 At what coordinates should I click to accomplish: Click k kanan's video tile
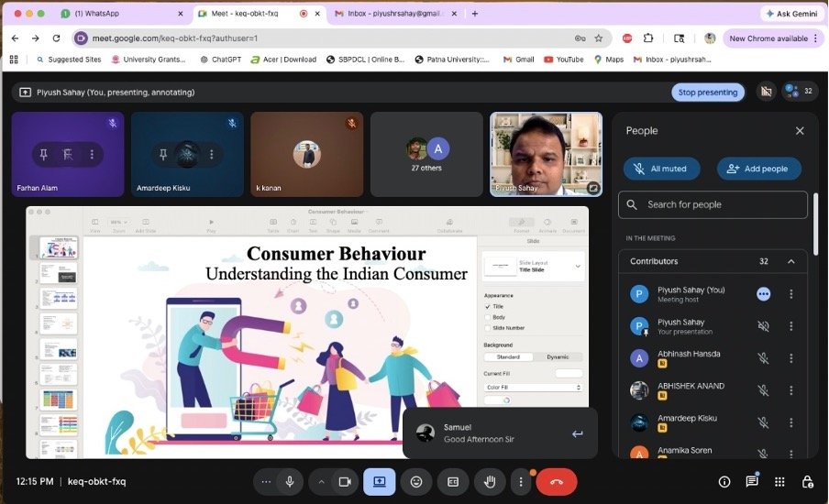306,154
